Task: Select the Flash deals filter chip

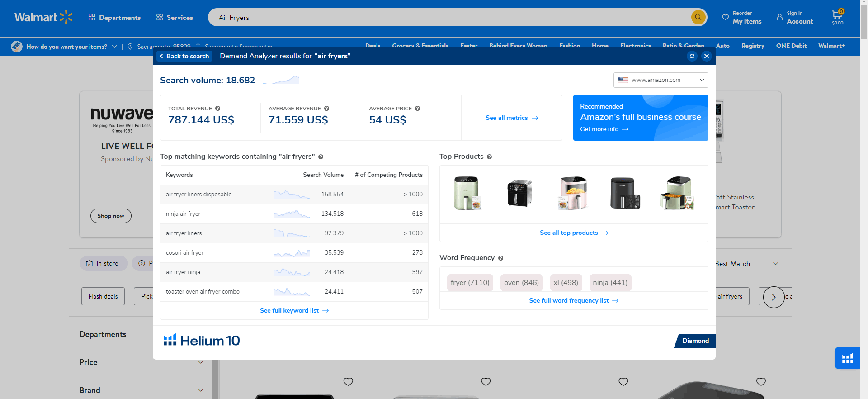Action: point(103,296)
